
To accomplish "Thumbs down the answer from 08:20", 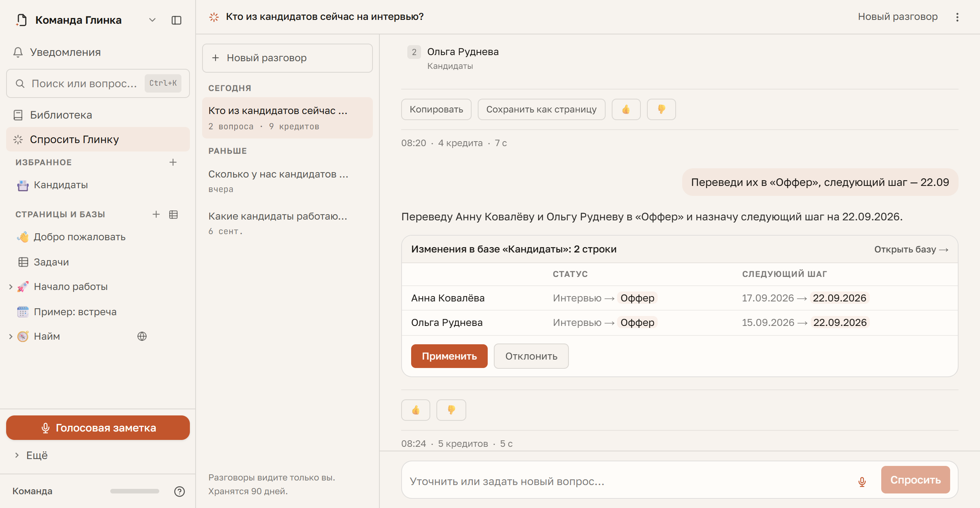I will coord(661,109).
